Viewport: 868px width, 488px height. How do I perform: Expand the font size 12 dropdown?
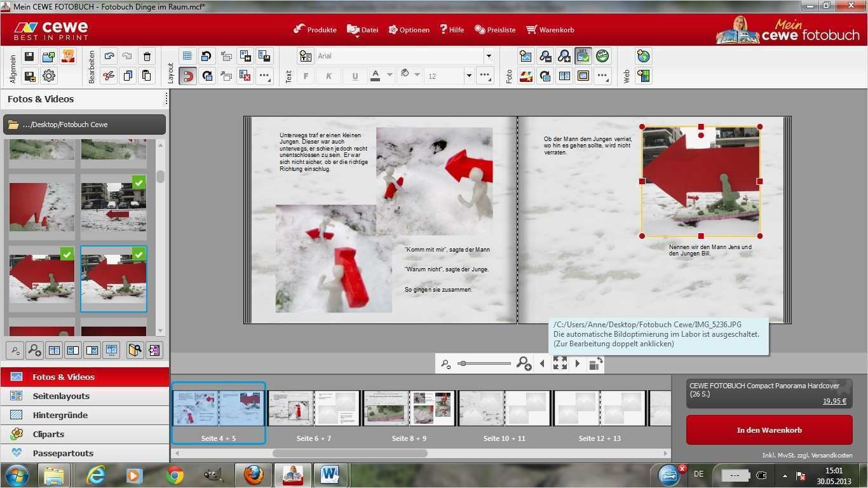468,76
